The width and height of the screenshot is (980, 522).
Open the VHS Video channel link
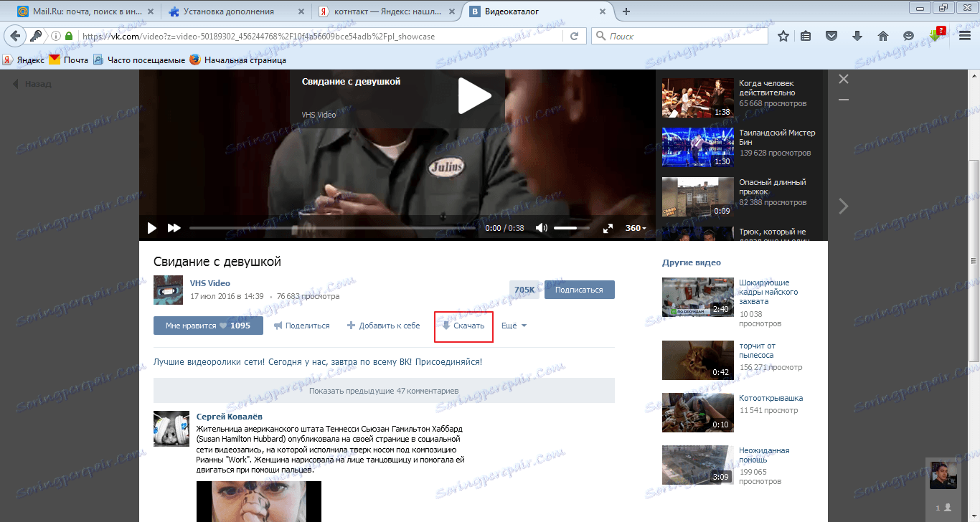210,283
